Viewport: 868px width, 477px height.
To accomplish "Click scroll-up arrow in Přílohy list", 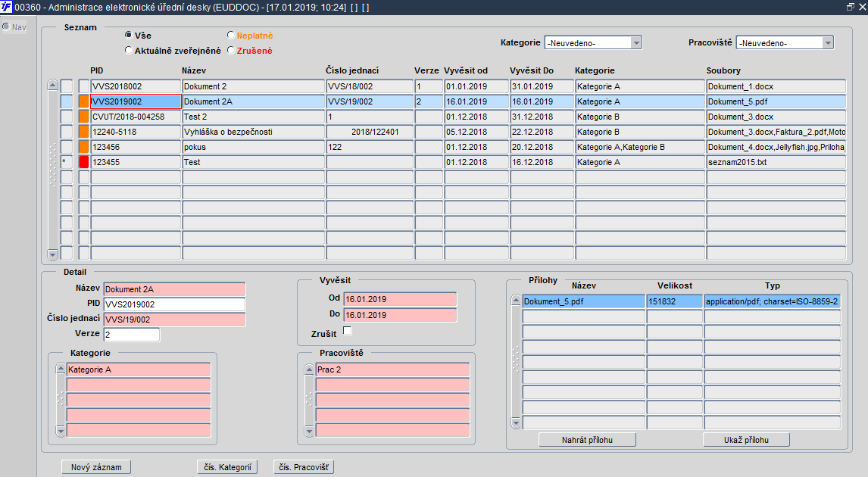I will 516,301.
